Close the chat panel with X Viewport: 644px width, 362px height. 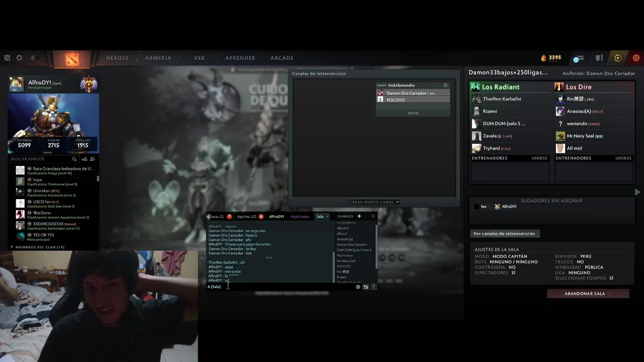pos(373,216)
